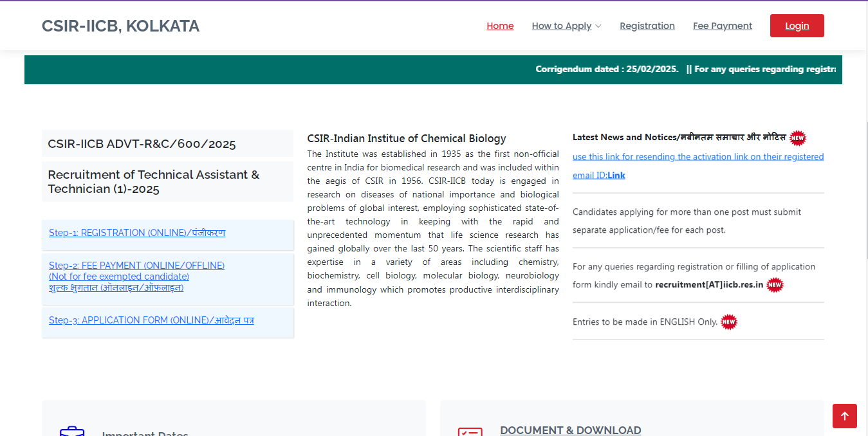The width and height of the screenshot is (868, 436).
Task: Click the NEW badge after the recruitment email
Action: click(x=775, y=285)
